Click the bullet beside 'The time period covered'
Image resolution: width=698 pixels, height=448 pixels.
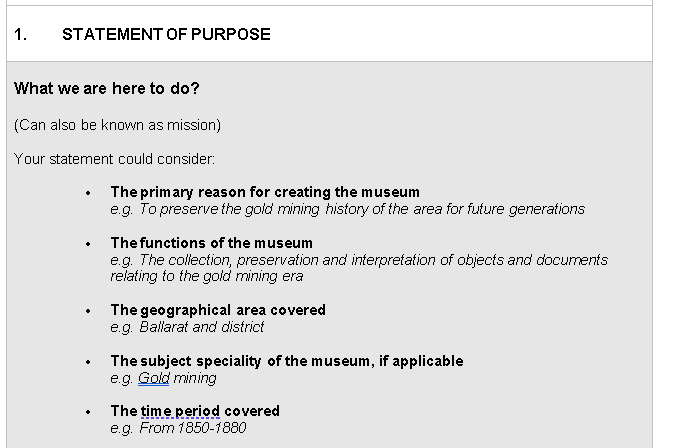pyautogui.click(x=89, y=412)
